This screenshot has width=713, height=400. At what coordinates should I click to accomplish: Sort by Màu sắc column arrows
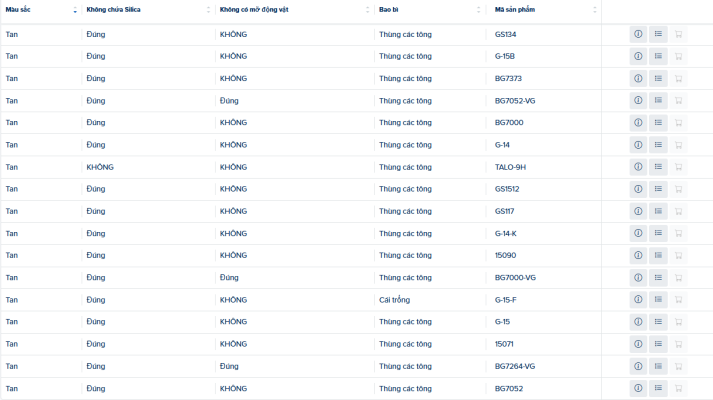(x=75, y=10)
